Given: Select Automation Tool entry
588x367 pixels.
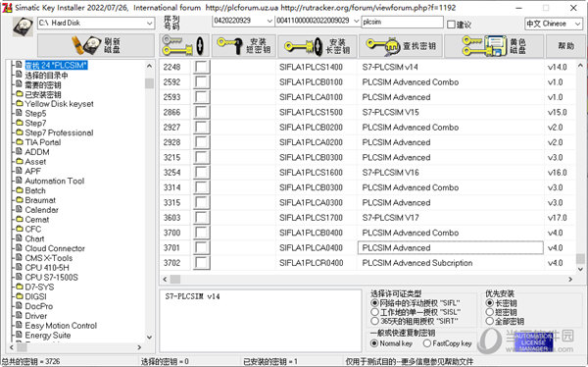Looking at the screenshot, I should [x=54, y=182].
